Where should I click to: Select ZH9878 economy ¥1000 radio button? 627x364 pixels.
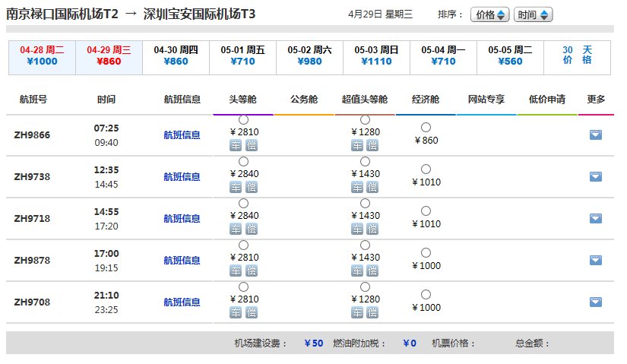(426, 253)
